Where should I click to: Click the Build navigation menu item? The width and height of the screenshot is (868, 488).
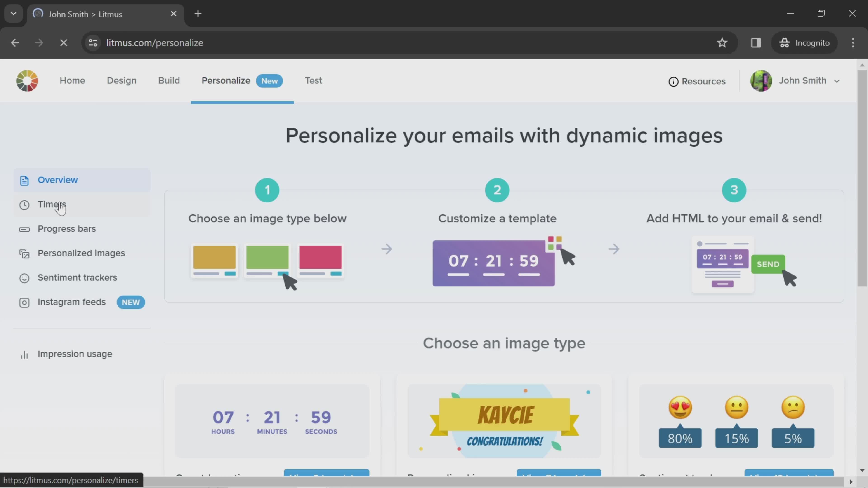(169, 80)
